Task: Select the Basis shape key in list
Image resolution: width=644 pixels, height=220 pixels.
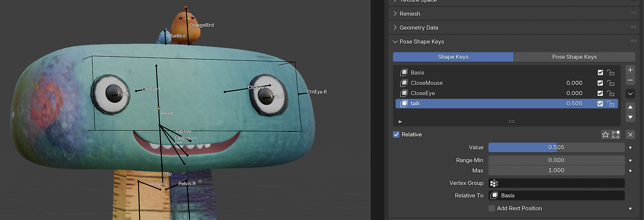Action: (418, 72)
